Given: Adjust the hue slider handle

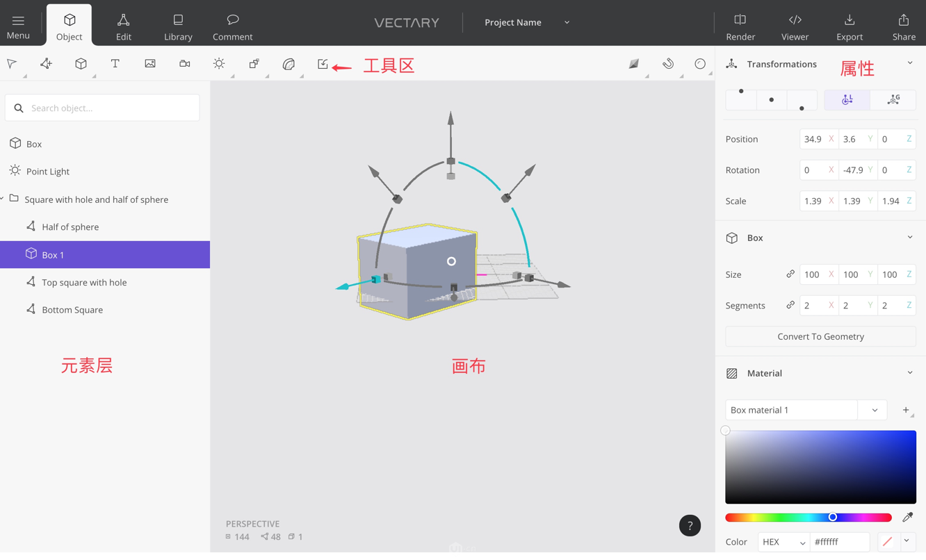Looking at the screenshot, I should pyautogui.click(x=832, y=517).
